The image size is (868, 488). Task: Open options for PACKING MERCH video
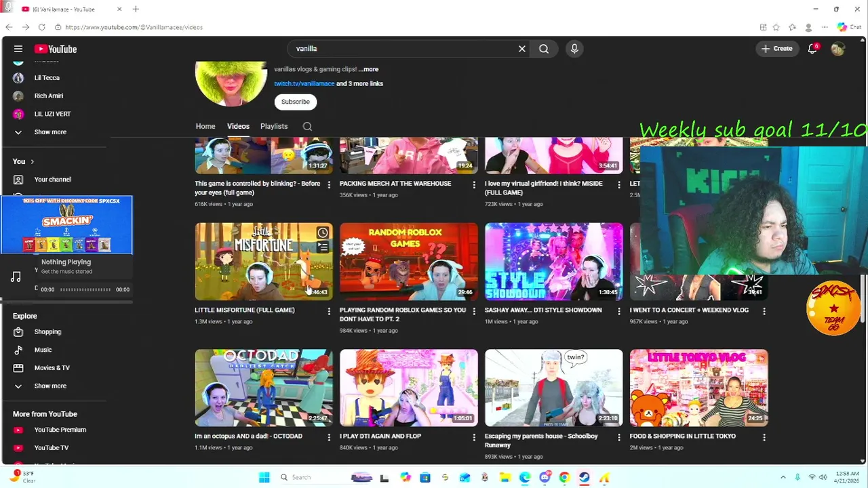point(474,184)
